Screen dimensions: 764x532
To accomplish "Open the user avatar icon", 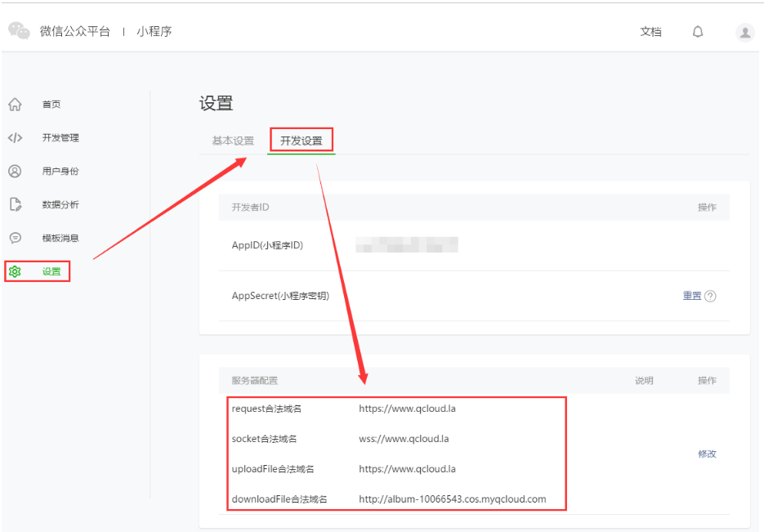I will tap(745, 33).
